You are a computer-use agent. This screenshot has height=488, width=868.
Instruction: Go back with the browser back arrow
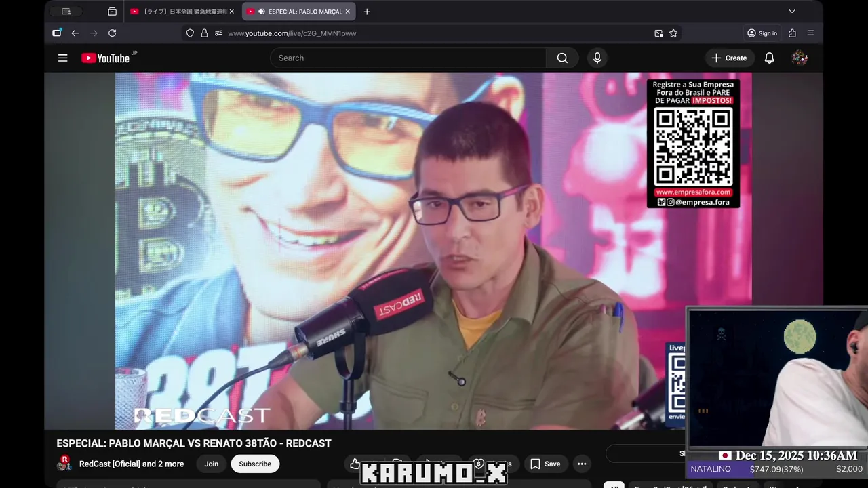[x=75, y=33]
